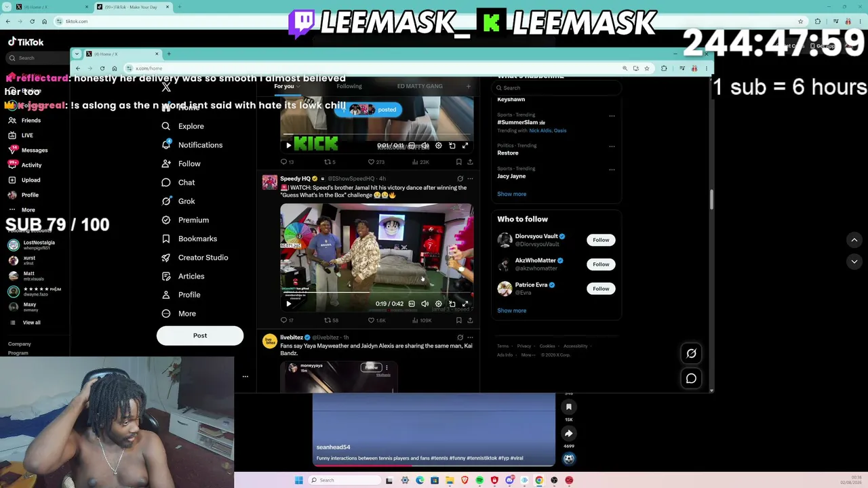Mute the Speedy HQ video

tap(425, 304)
